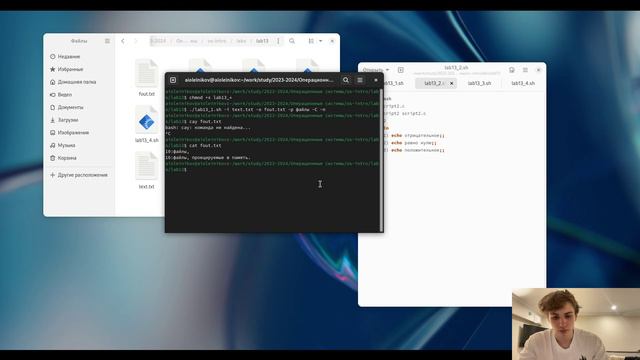Open the text editor hamburger menu
640x360 pixels.
(525, 70)
